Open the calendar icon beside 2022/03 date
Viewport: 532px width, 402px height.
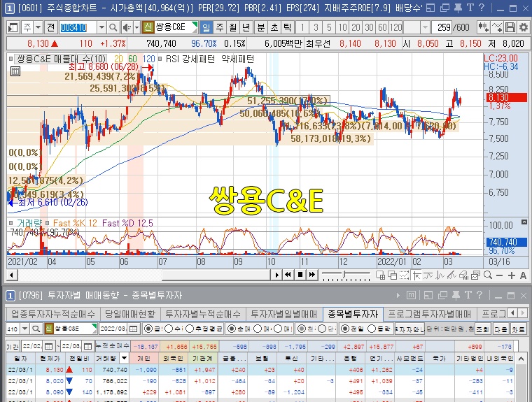[134, 329]
